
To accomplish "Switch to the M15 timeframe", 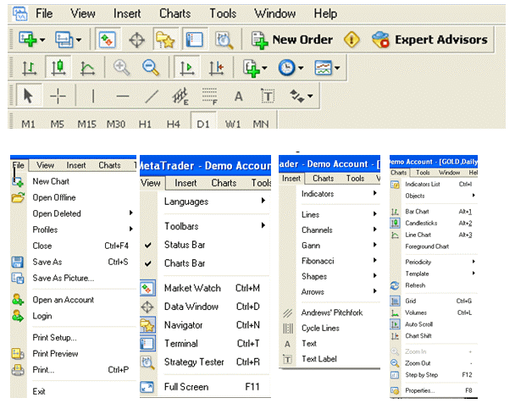I will point(86,124).
